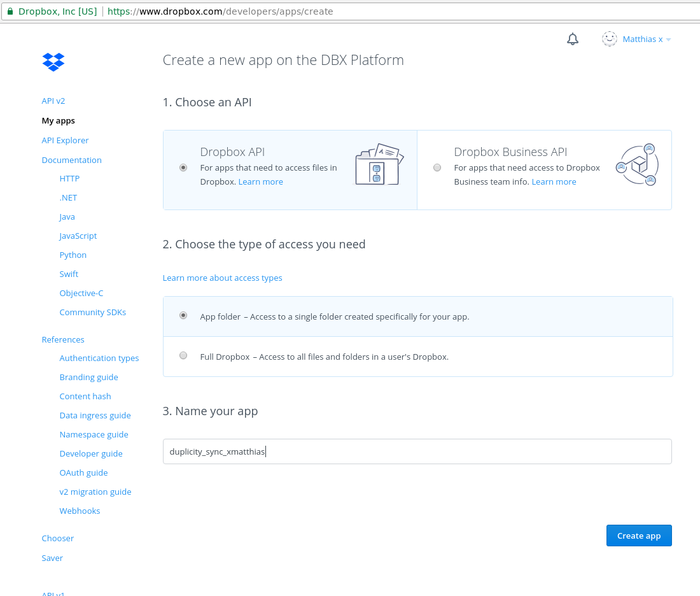Open the Chooser page
The height and width of the screenshot is (596, 700).
[x=57, y=538]
